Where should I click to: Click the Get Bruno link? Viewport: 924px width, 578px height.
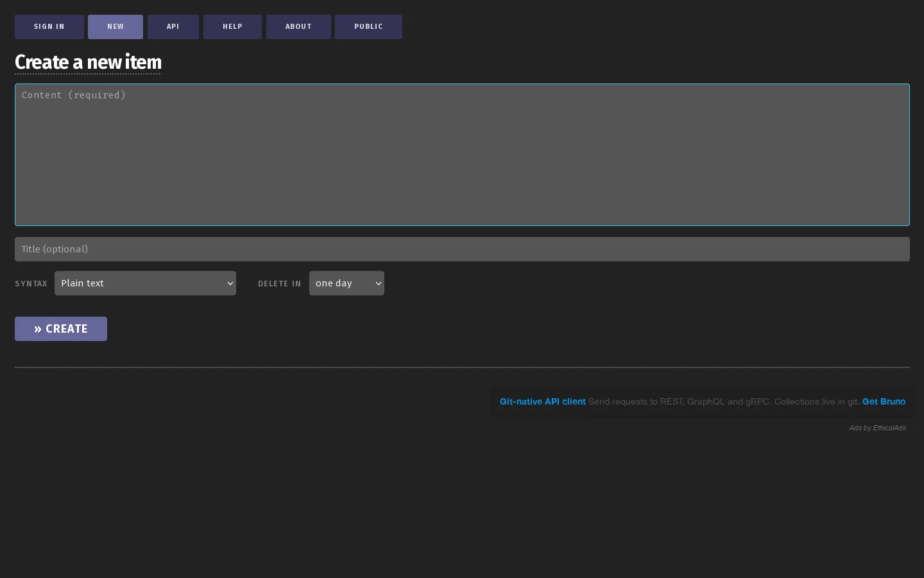[x=884, y=401]
